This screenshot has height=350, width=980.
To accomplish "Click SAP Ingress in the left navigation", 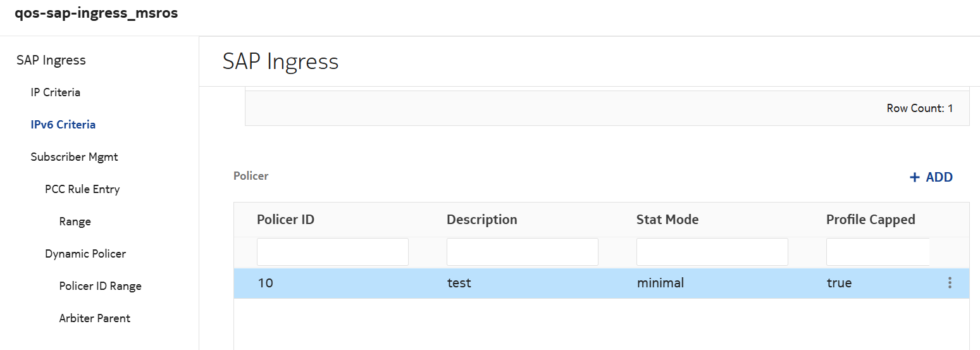I will click(x=51, y=60).
